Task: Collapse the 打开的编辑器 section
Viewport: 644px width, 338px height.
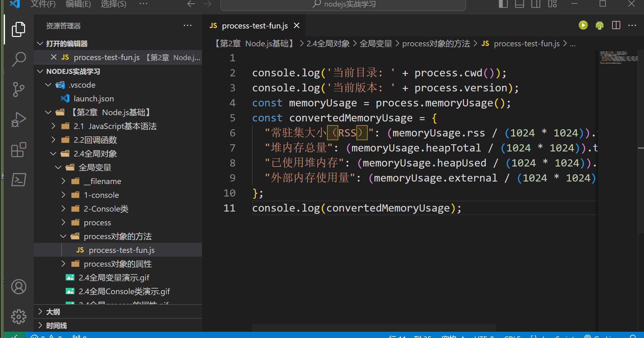Action: [118, 44]
